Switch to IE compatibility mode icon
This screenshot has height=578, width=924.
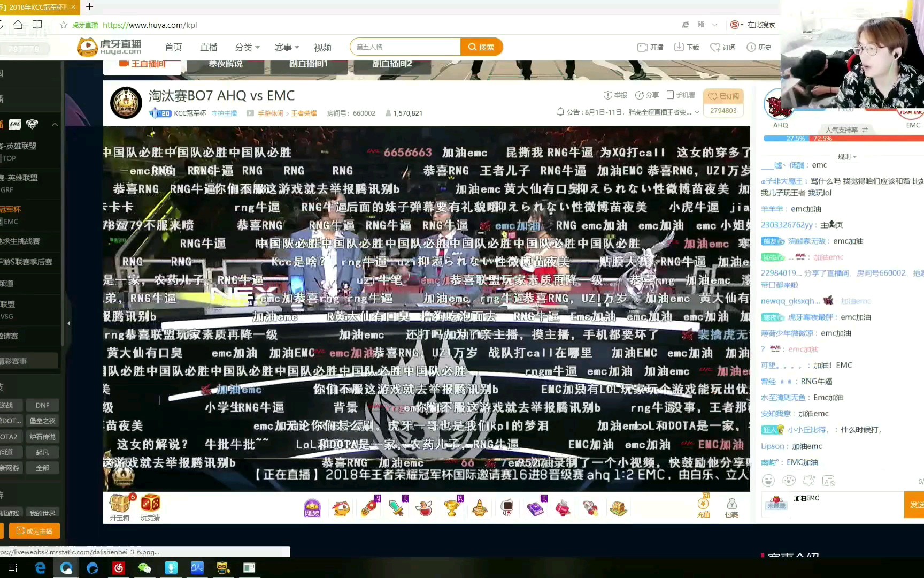(x=686, y=25)
